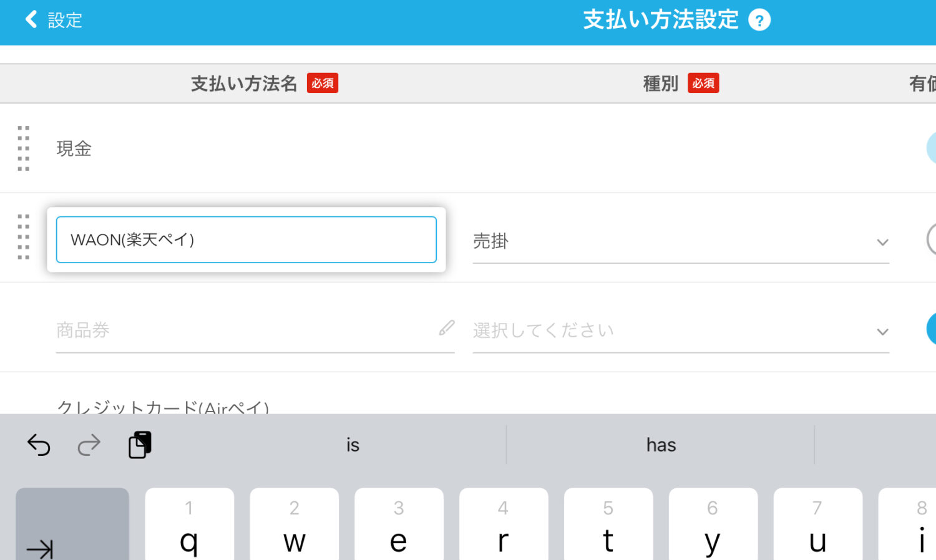Tap the r key
The height and width of the screenshot is (560, 936).
point(504,524)
